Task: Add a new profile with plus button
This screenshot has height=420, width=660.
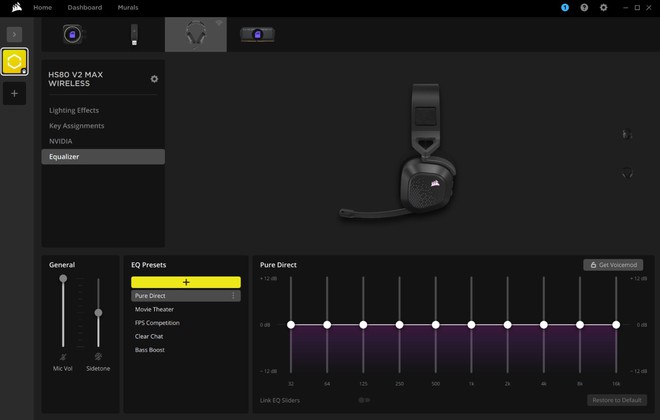Action: 15,93
